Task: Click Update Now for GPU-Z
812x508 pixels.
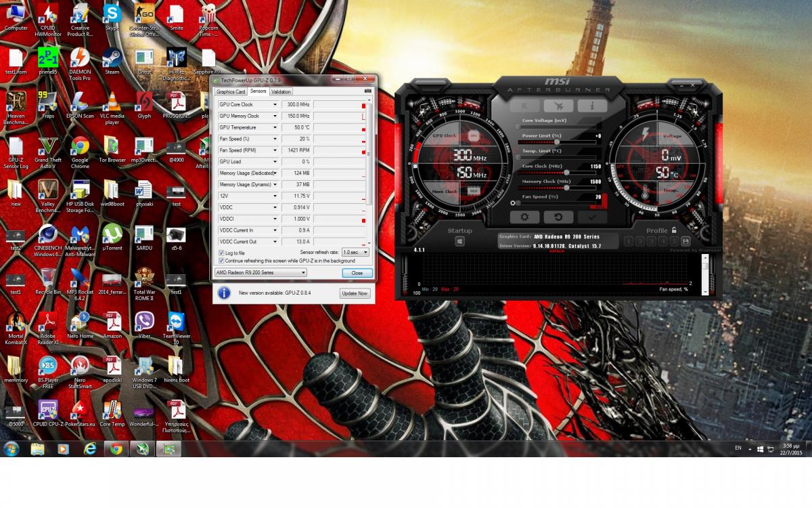Action: (x=355, y=293)
